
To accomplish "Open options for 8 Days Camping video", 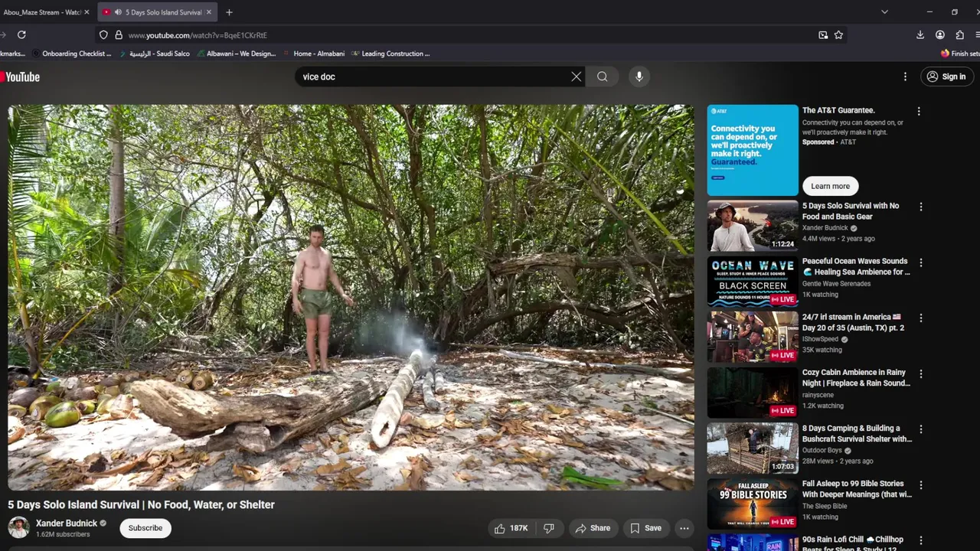I will click(x=920, y=430).
